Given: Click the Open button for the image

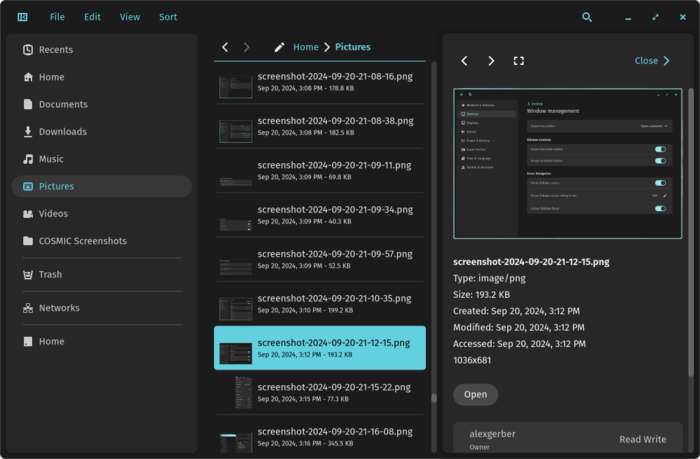Looking at the screenshot, I should pos(475,395).
